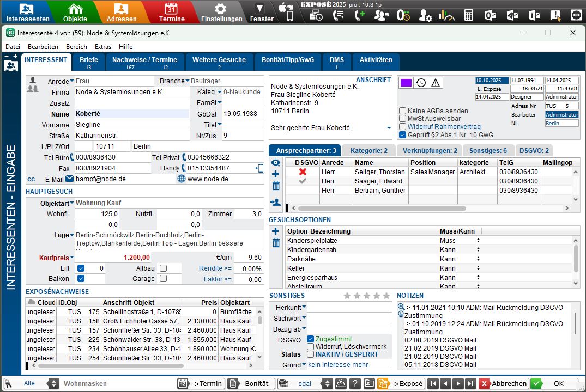Image resolution: width=586 pixels, height=392 pixels.
Task: Check the INAKTIV / GESPERRT status box
Action: point(311,354)
